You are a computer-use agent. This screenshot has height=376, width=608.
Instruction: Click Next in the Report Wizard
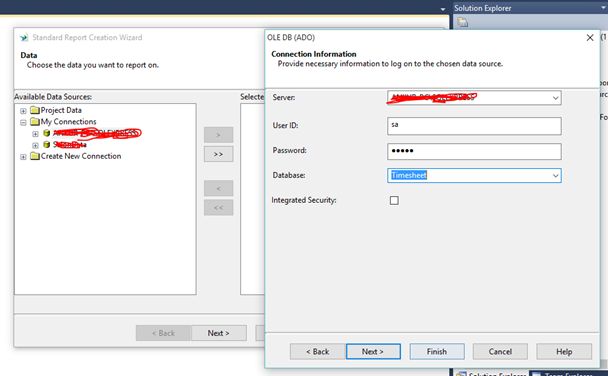tap(218, 333)
